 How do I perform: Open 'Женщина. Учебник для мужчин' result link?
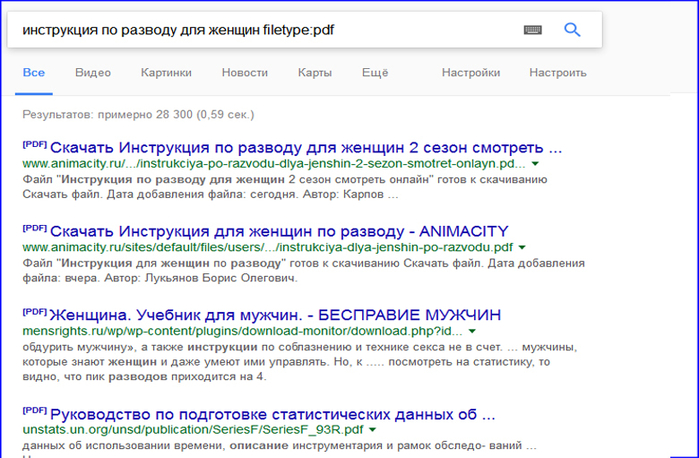(x=275, y=313)
